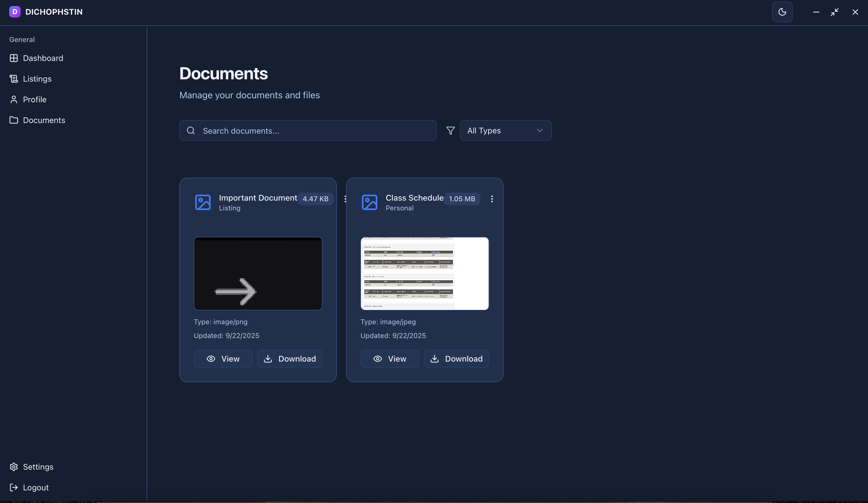Open the Class Schedule three-dot options menu
This screenshot has width=868, height=503.
coord(492,199)
